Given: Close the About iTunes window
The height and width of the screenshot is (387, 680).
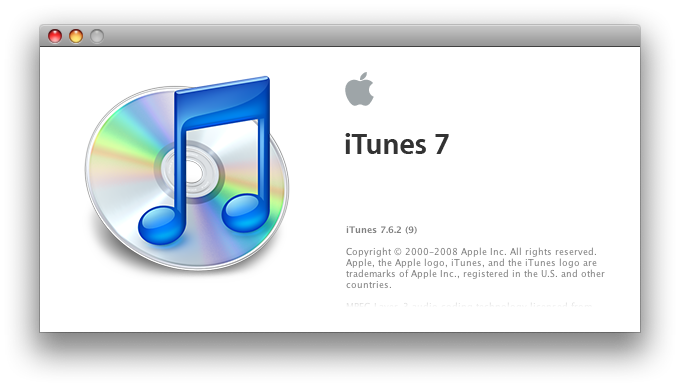Looking at the screenshot, I should [x=55, y=36].
